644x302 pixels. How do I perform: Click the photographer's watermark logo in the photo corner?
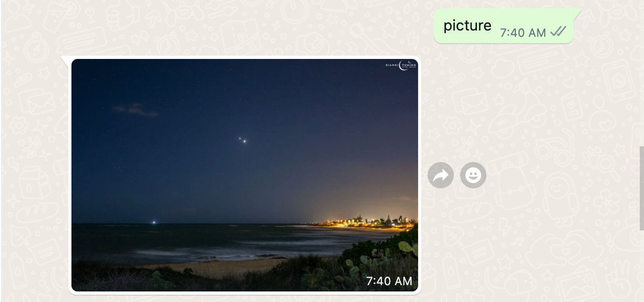401,66
